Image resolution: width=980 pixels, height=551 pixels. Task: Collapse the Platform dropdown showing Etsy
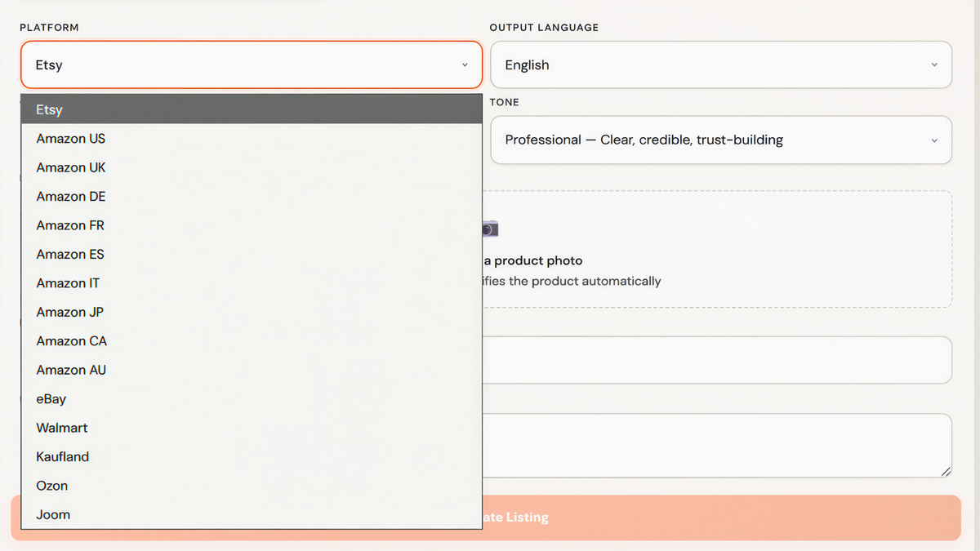point(252,64)
